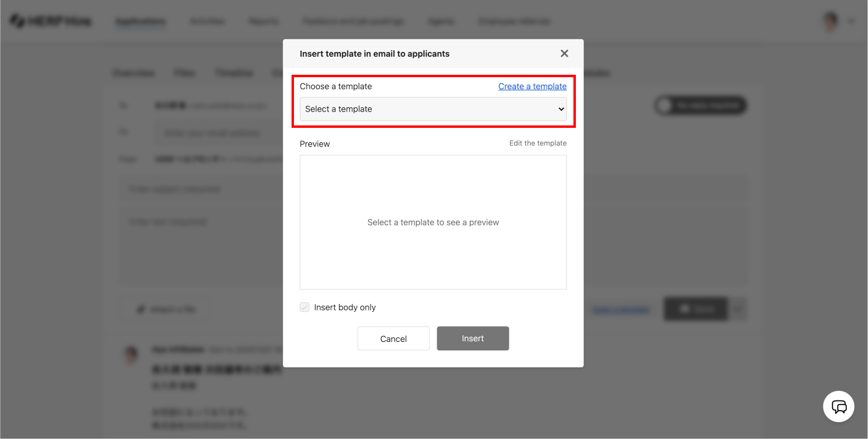Toggle the No reply required switch
Viewport: 868px width, 439px height.
(x=700, y=106)
